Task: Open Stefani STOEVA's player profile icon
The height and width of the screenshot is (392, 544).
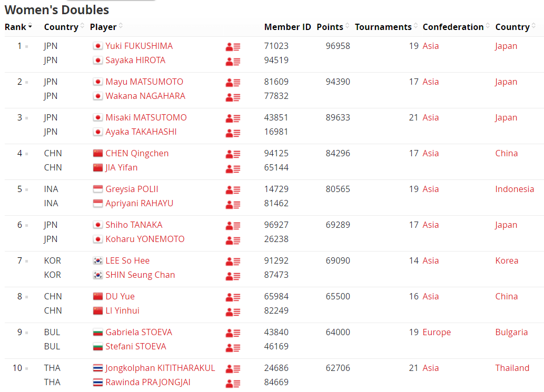Action: pyautogui.click(x=233, y=348)
